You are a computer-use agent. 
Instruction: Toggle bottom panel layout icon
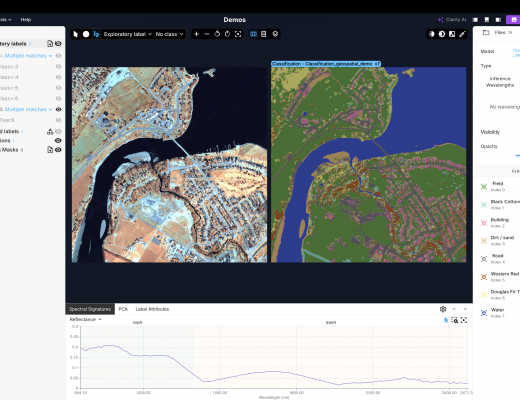pyautogui.click(x=487, y=20)
